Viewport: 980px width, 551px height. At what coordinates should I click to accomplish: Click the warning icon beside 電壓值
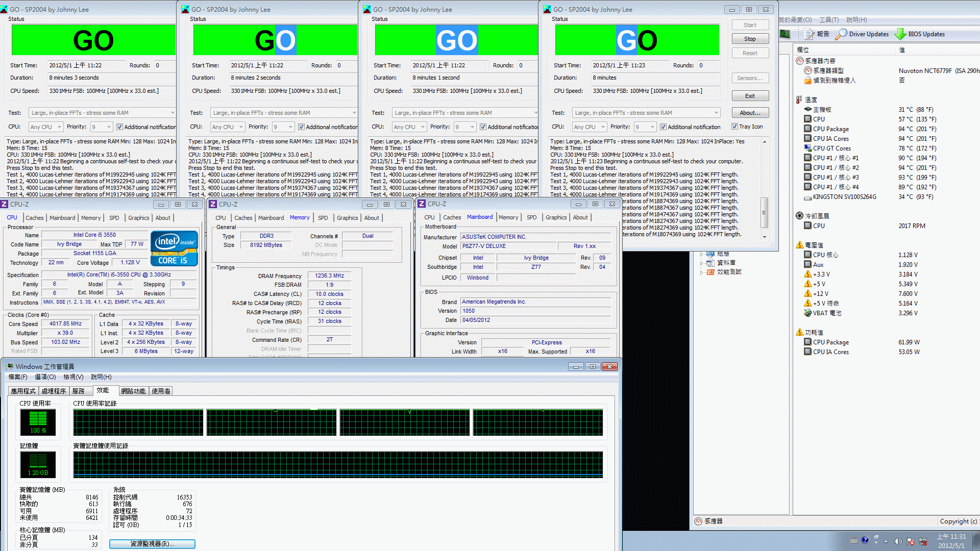coord(800,245)
